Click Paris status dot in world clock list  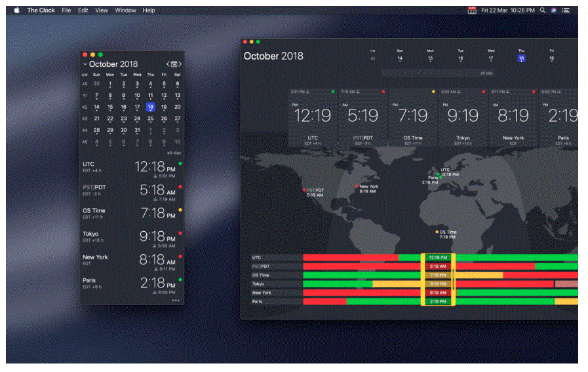pos(180,280)
